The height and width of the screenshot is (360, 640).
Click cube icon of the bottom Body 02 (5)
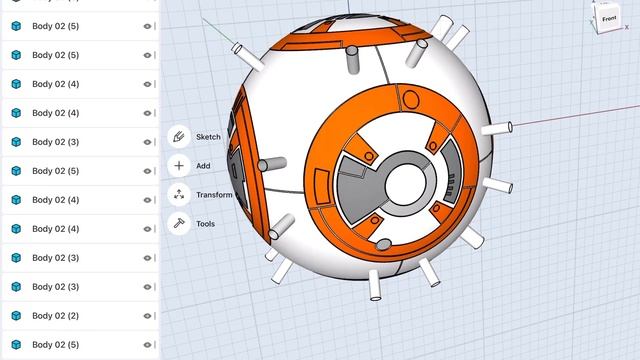pyautogui.click(x=16, y=345)
